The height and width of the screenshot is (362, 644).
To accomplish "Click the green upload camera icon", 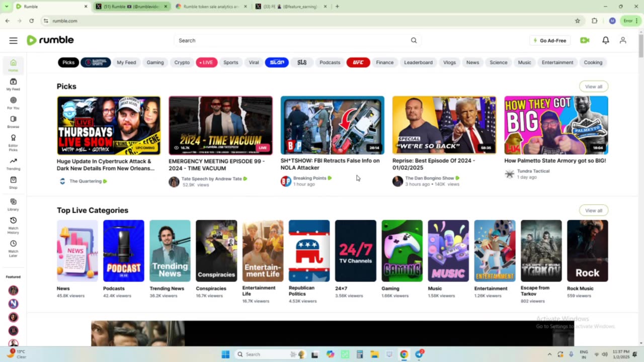I will (585, 40).
